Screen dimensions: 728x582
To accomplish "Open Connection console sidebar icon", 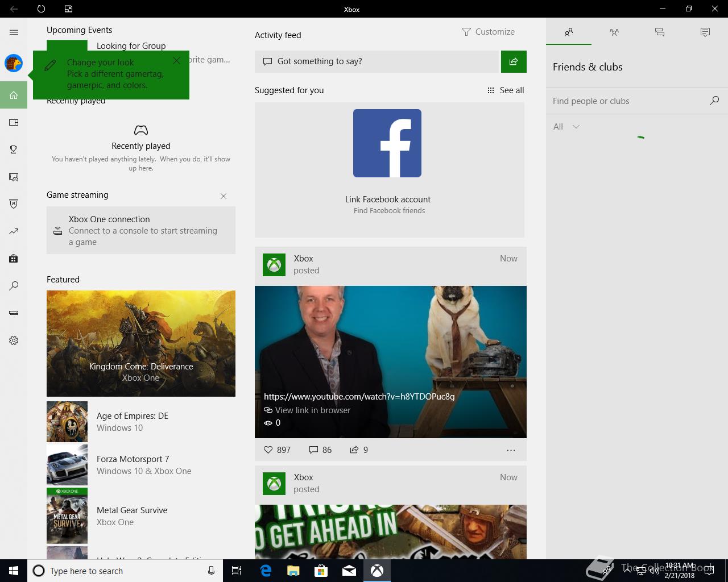I will tap(14, 313).
